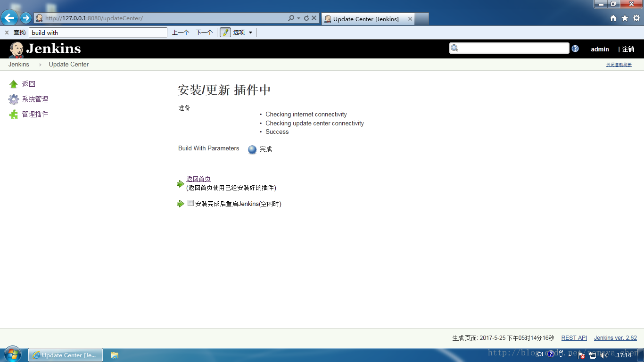The height and width of the screenshot is (362, 644).
Task: Expand the breadcrumb arrow after Jenkins
Action: [x=40, y=65]
